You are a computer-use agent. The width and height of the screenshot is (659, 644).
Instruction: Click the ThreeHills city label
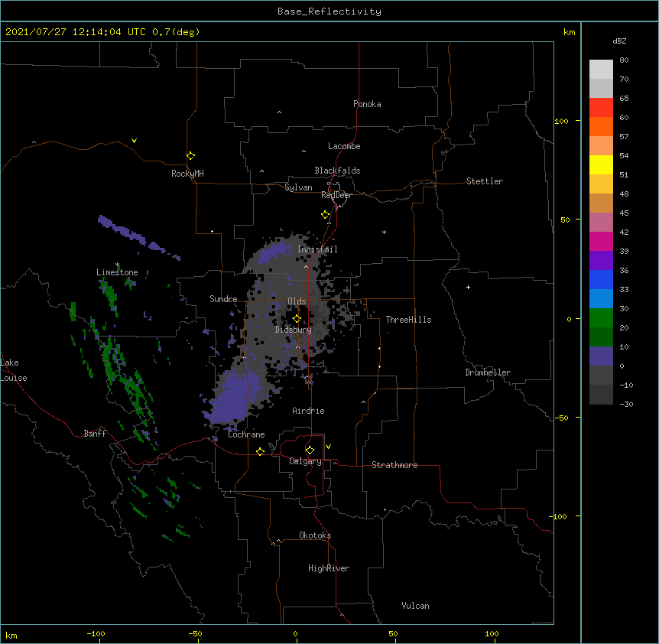click(408, 320)
